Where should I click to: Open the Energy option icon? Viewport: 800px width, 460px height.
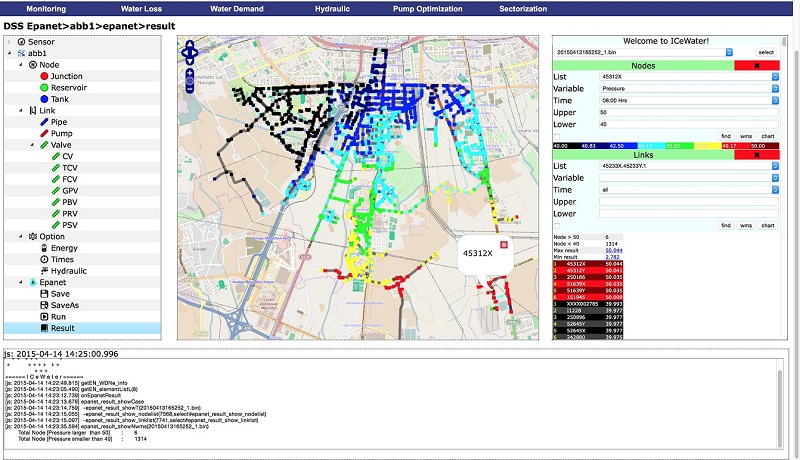(x=44, y=248)
